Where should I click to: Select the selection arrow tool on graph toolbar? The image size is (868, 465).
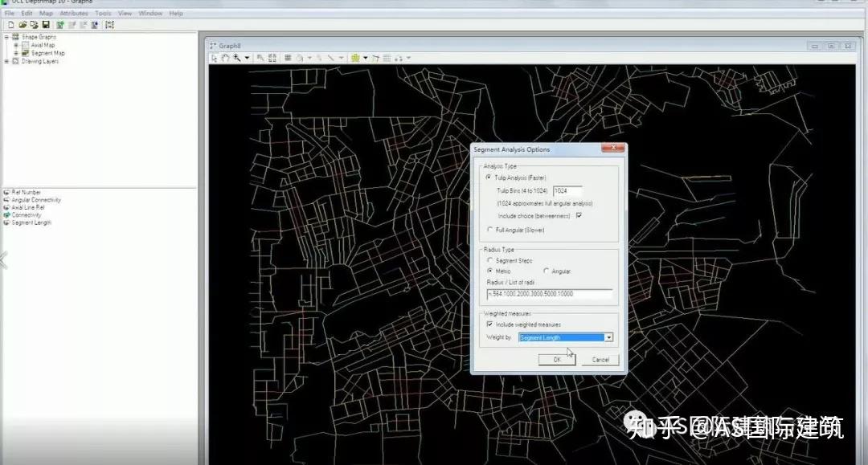pyautogui.click(x=215, y=57)
